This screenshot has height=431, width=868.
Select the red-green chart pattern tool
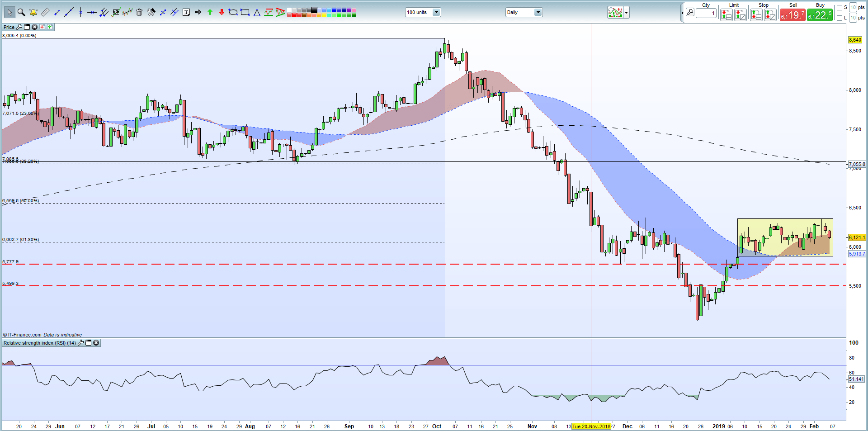tap(269, 12)
